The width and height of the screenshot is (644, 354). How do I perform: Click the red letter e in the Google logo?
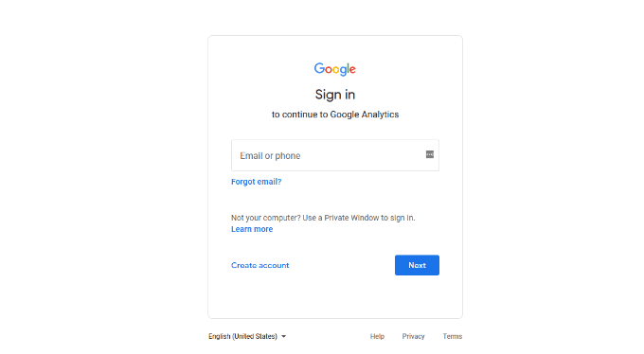tap(353, 69)
